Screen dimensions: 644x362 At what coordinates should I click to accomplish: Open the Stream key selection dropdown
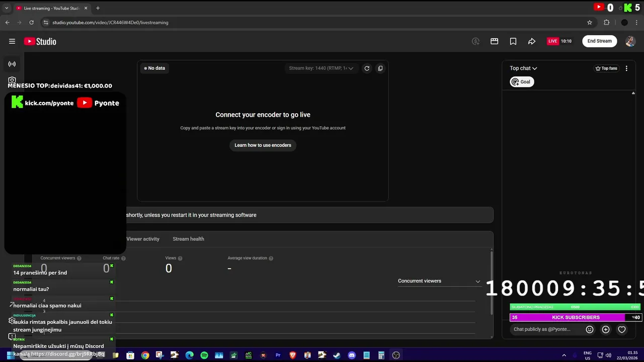[321, 68]
